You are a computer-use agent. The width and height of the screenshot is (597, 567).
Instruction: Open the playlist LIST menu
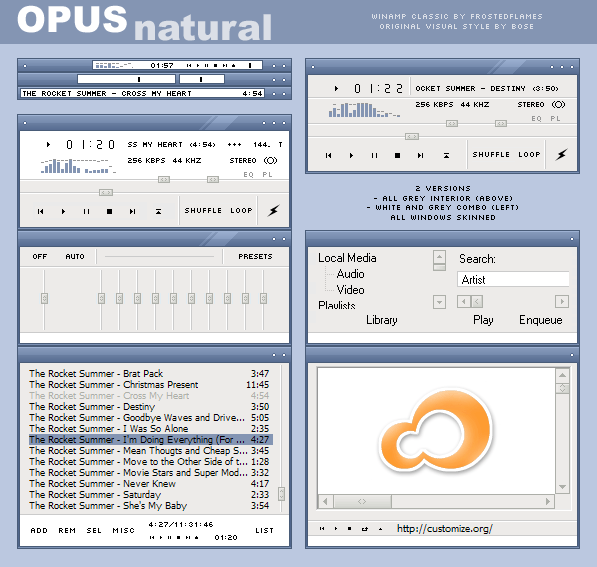point(264,530)
